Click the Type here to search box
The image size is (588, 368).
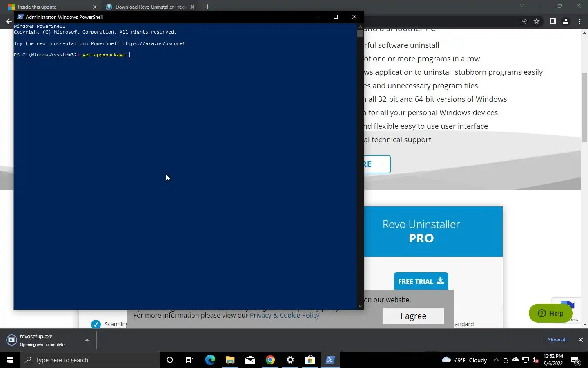click(x=90, y=360)
